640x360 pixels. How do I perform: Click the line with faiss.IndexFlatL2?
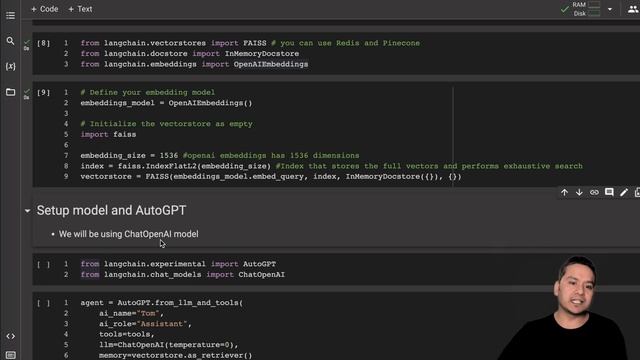pyautogui.click(x=331, y=166)
